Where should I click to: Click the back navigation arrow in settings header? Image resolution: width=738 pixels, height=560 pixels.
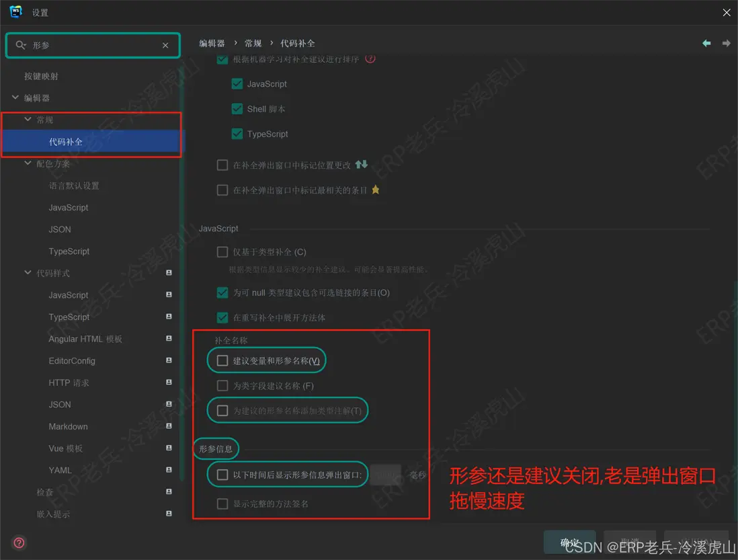point(706,42)
